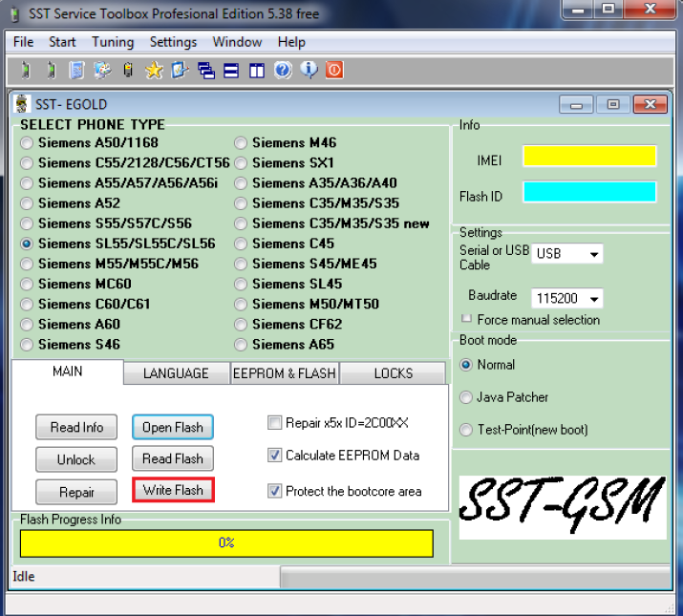Tile windows horizontally via toolbar icon
Screen dimensions: 683x616
(231, 70)
